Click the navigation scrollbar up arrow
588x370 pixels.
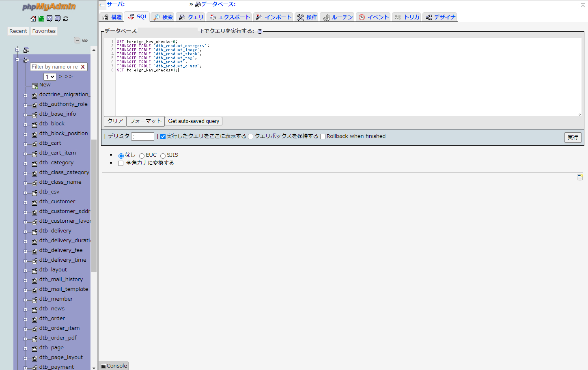[94, 50]
